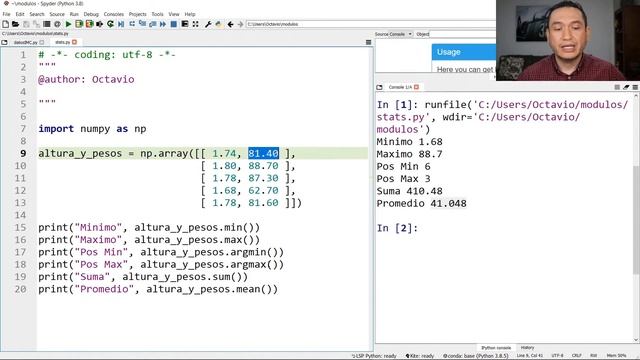Click the Save file toolbar icon
The width and height of the screenshot is (640, 360).
[x=26, y=24]
